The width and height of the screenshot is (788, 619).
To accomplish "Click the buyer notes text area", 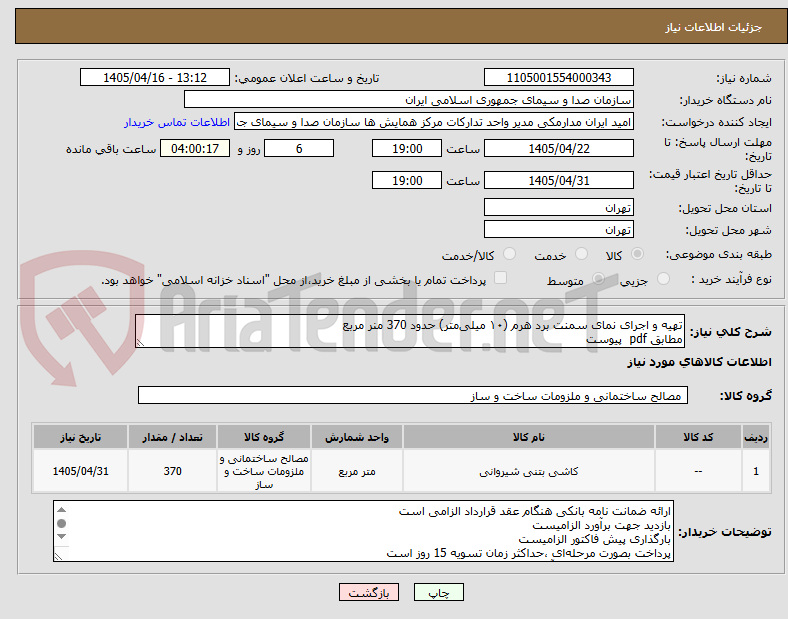I will coord(363,531).
